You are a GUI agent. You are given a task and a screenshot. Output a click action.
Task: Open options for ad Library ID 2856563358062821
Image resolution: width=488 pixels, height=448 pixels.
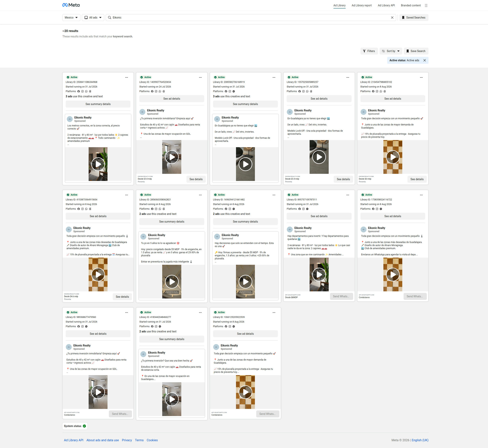(x=200, y=195)
